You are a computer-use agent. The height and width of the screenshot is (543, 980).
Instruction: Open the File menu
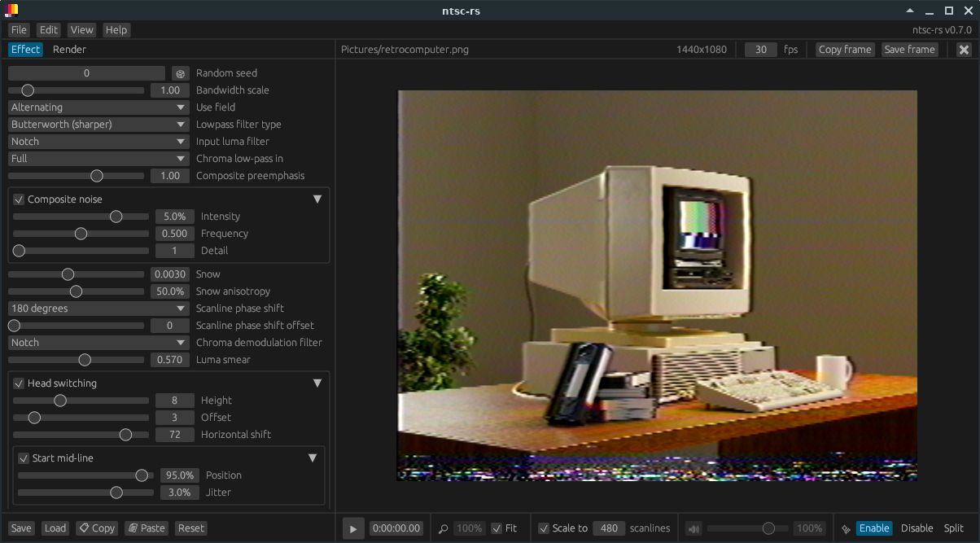coord(18,29)
